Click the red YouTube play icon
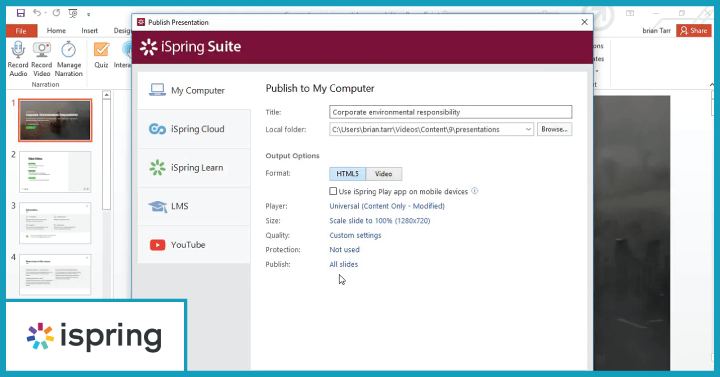 tap(158, 245)
